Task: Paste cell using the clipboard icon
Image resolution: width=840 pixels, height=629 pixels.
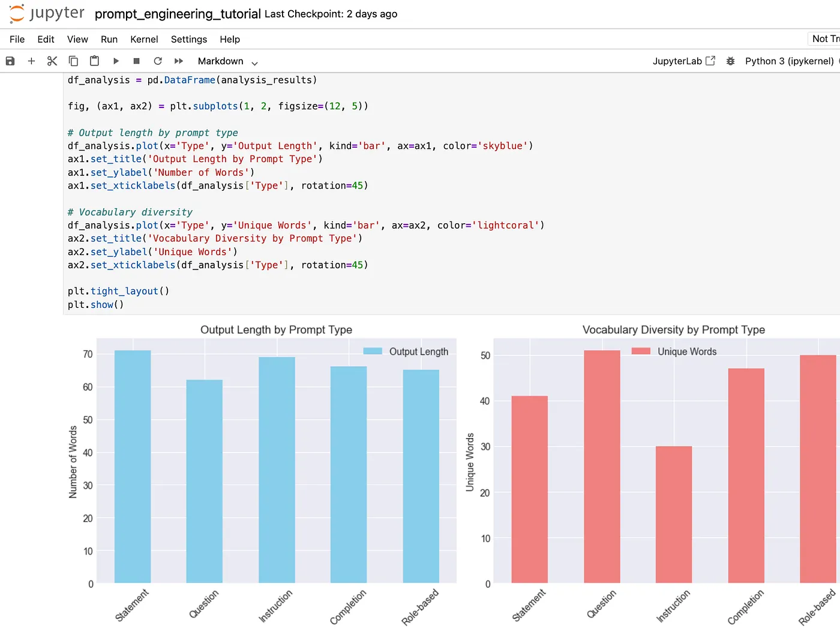Action: click(x=94, y=61)
